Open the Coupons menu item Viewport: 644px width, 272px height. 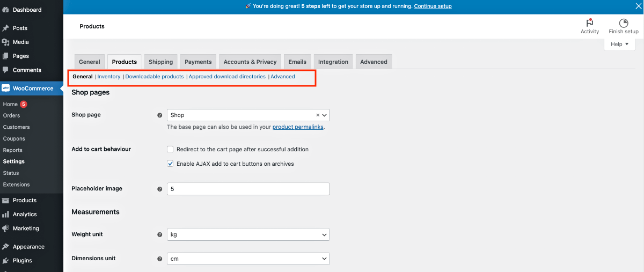pos(14,138)
